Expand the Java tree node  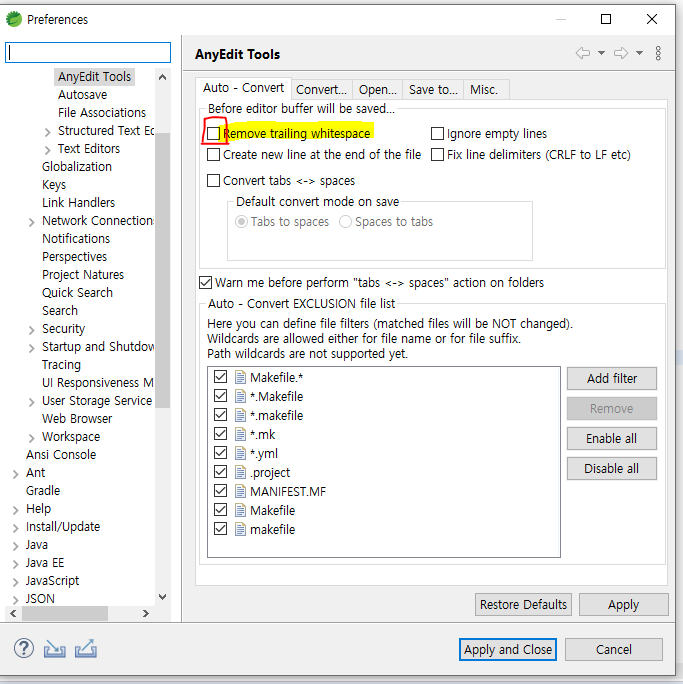16,546
